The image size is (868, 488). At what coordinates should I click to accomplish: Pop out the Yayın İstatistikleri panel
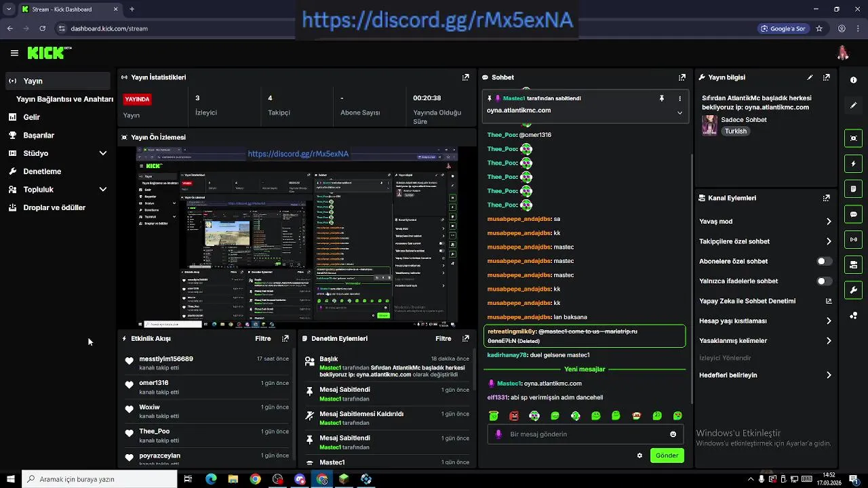click(465, 77)
